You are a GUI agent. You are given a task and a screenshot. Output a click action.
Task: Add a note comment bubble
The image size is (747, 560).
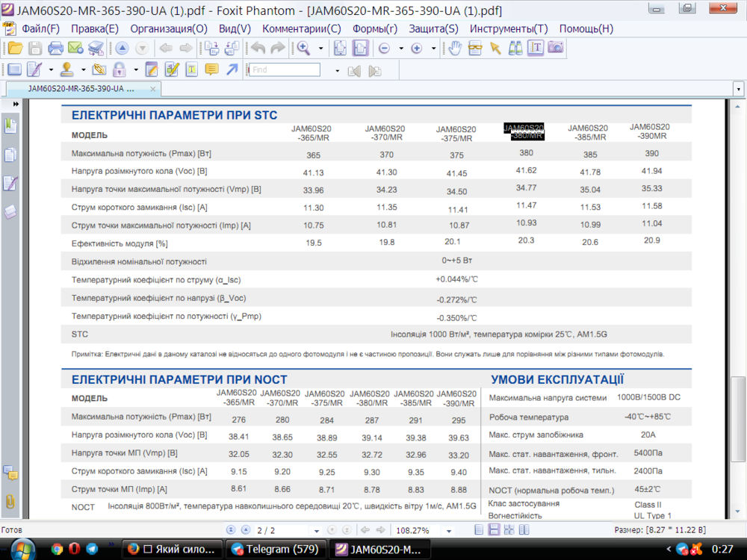click(x=212, y=70)
